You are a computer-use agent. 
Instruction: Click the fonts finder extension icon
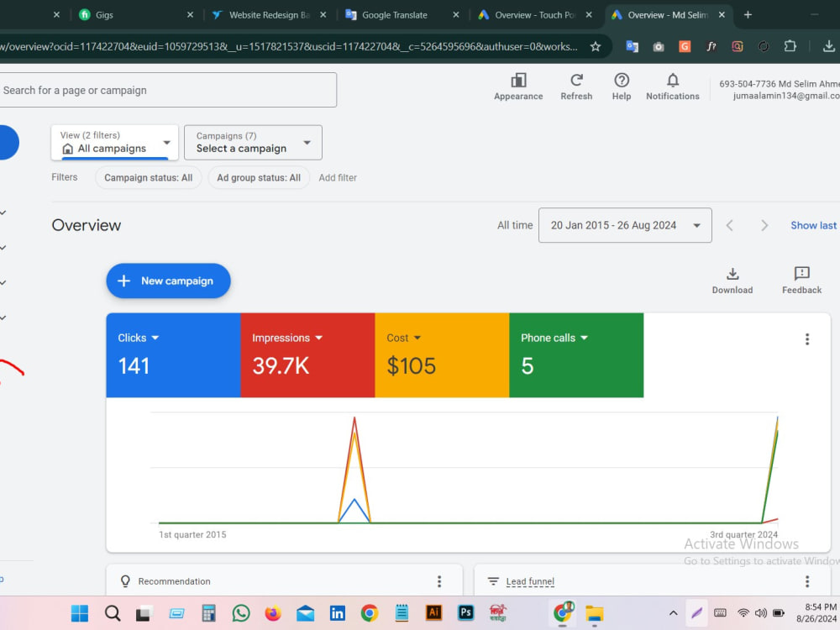(x=711, y=46)
